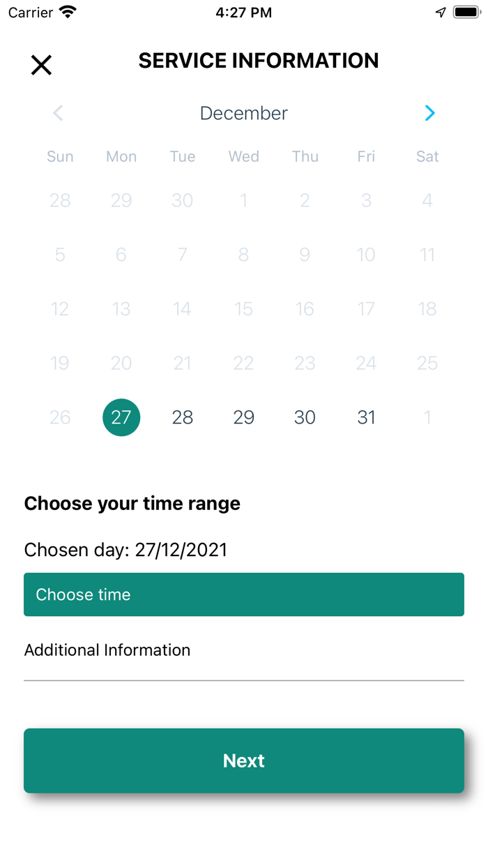Choose December 29 in the calendar
This screenshot has height=868, width=488.
243,417
